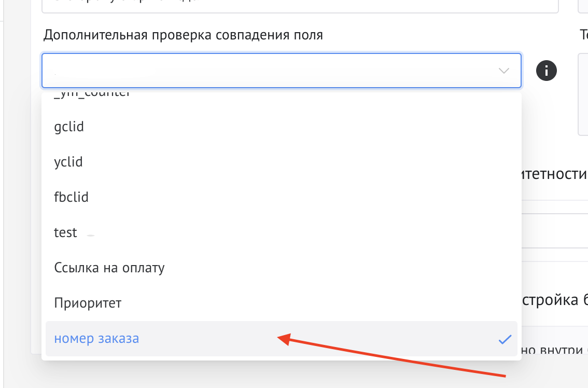Collapse the dropdown using the chevron arrow

click(x=503, y=71)
